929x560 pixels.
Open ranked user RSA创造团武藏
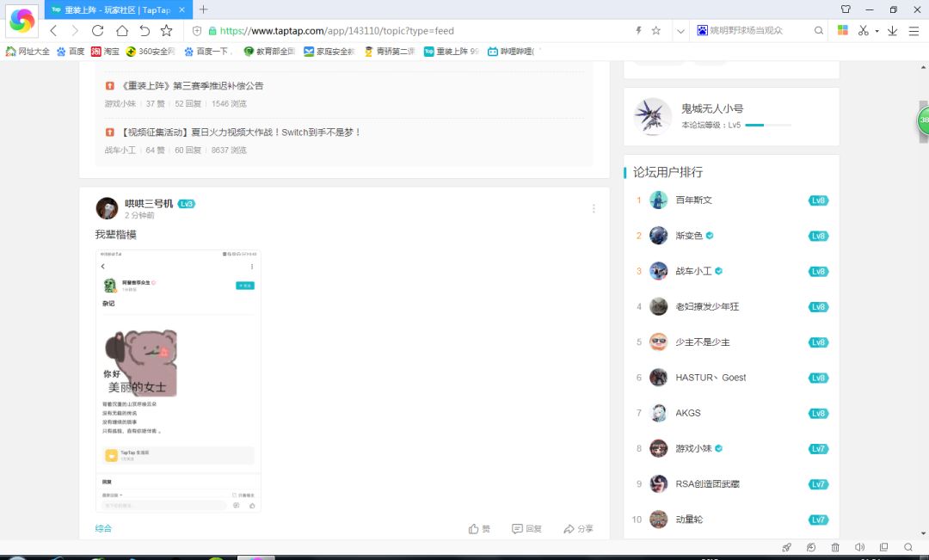click(707, 484)
